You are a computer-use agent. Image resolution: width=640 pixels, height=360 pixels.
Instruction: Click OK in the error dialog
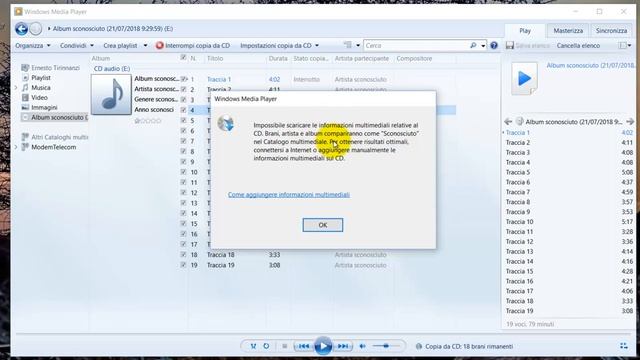point(323,225)
